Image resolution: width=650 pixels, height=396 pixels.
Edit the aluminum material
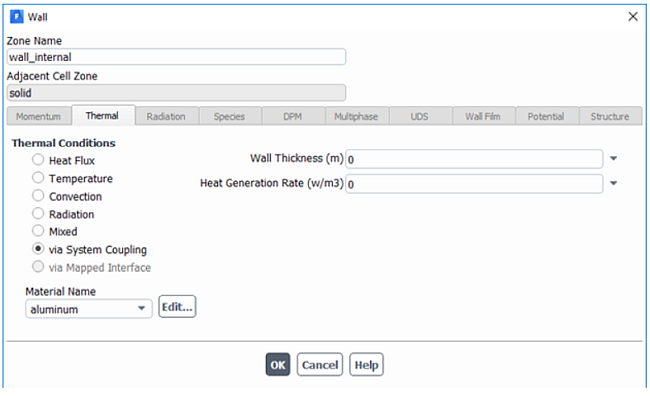(x=177, y=307)
